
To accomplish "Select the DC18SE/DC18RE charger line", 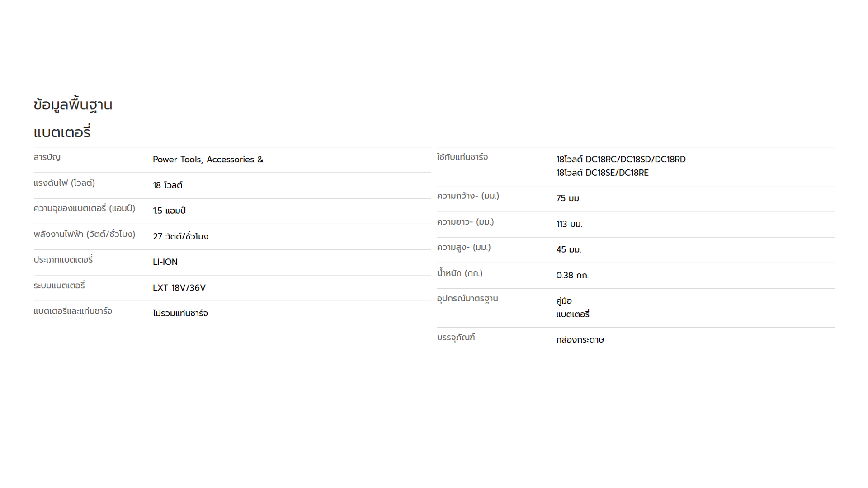I will (x=602, y=173).
